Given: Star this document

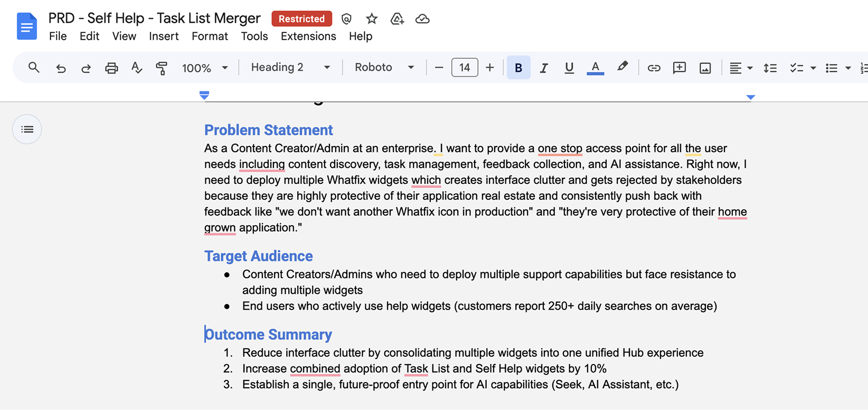Looking at the screenshot, I should pos(372,19).
